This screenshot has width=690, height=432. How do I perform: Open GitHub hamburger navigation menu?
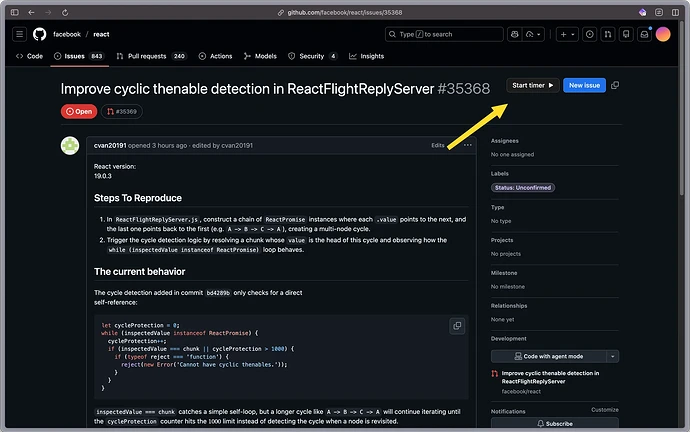19,34
